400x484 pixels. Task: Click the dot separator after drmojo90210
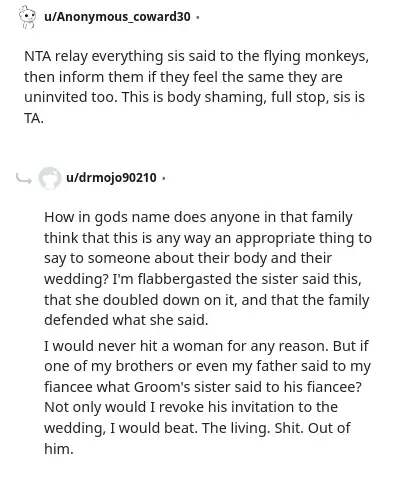163,178
